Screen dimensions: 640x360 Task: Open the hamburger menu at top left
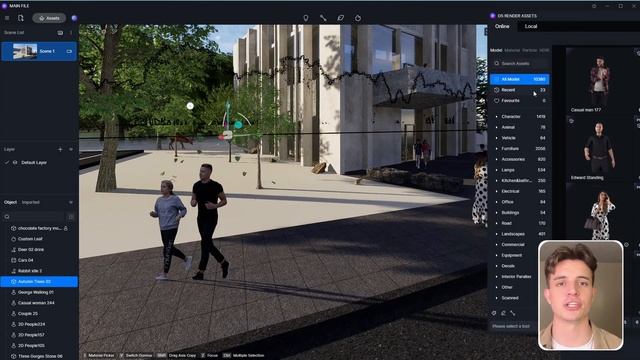tap(7, 18)
